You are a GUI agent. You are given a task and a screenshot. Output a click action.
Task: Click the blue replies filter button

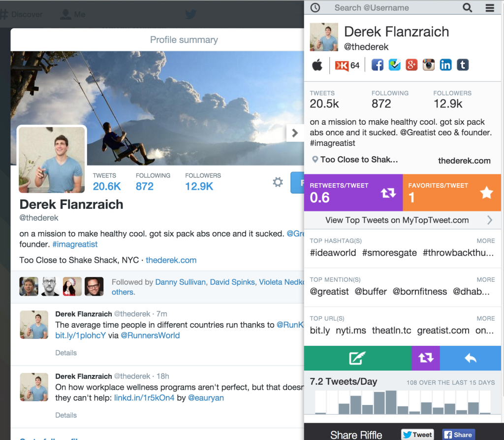(470, 358)
